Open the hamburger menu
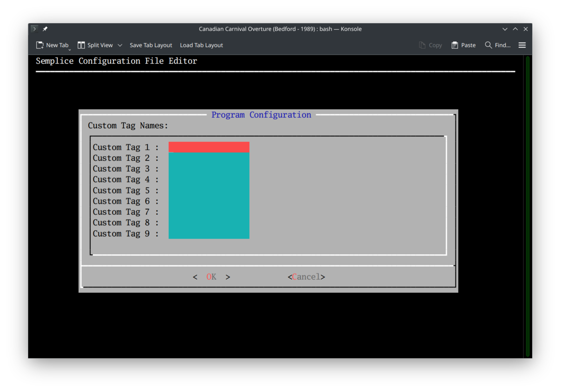The height and width of the screenshot is (392, 561). pos(522,45)
